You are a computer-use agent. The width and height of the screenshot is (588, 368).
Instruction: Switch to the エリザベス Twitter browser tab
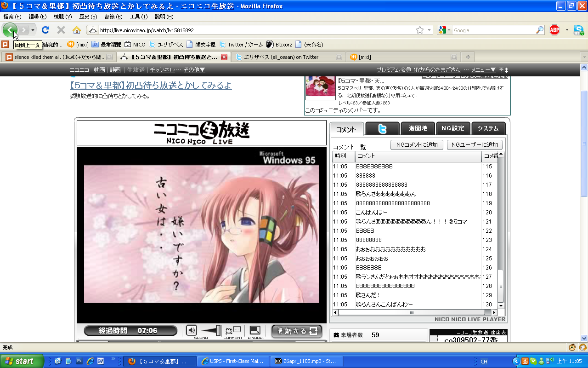288,57
